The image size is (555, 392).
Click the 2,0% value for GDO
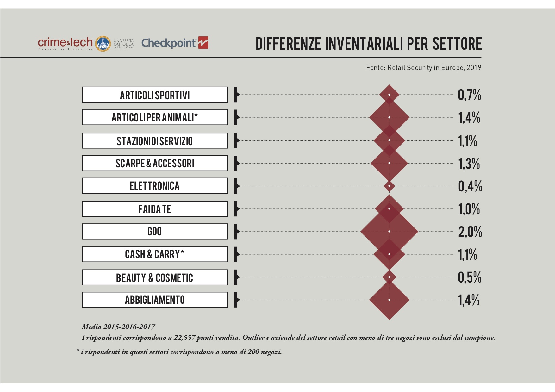[x=470, y=232]
